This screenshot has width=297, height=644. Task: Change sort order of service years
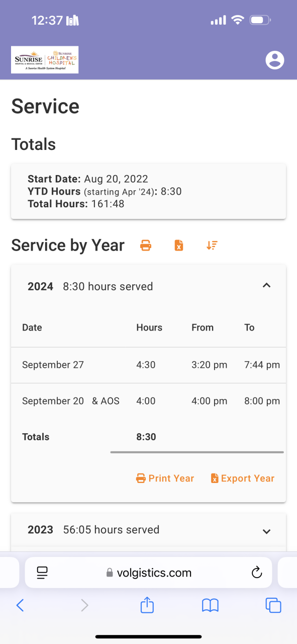pyautogui.click(x=212, y=246)
